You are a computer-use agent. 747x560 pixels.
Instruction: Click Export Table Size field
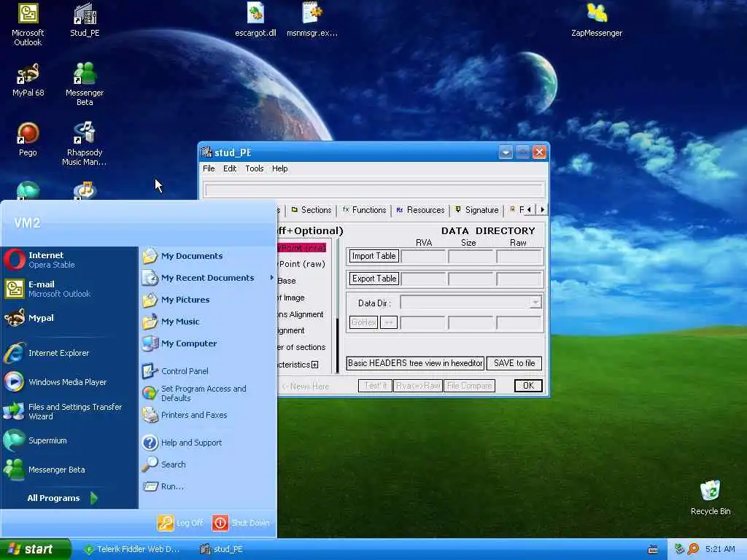point(471,279)
